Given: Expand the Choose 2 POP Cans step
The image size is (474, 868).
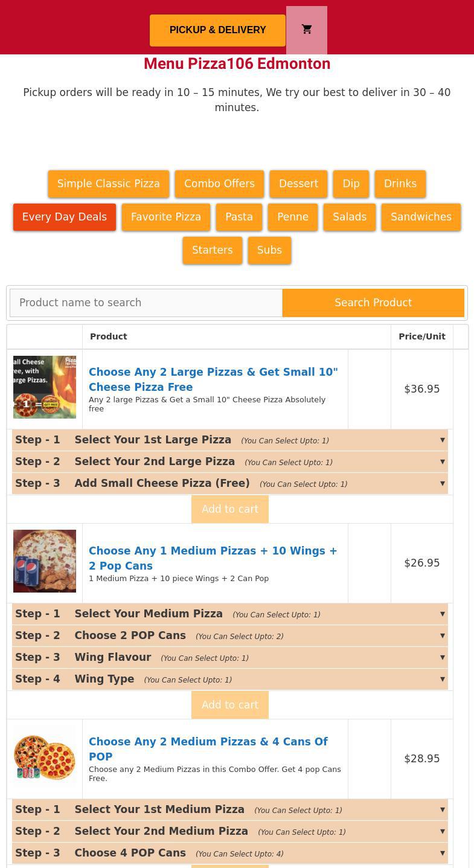Looking at the screenshot, I should (229, 636).
